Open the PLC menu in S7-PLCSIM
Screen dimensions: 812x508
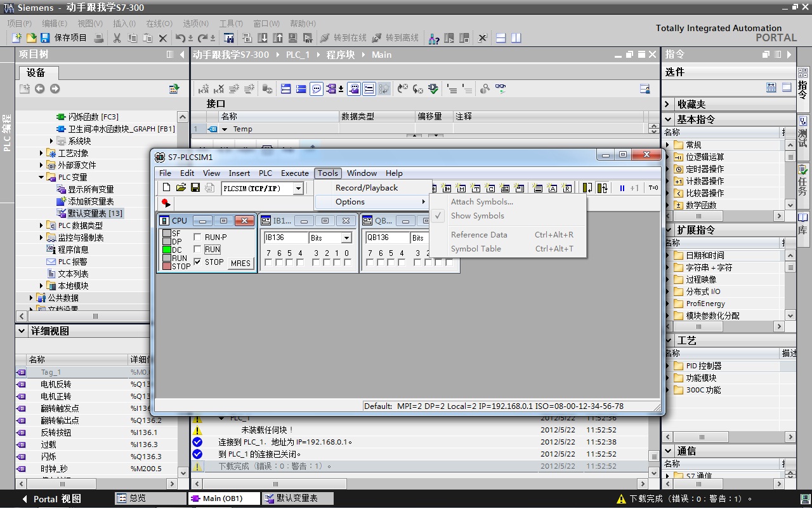tap(265, 173)
